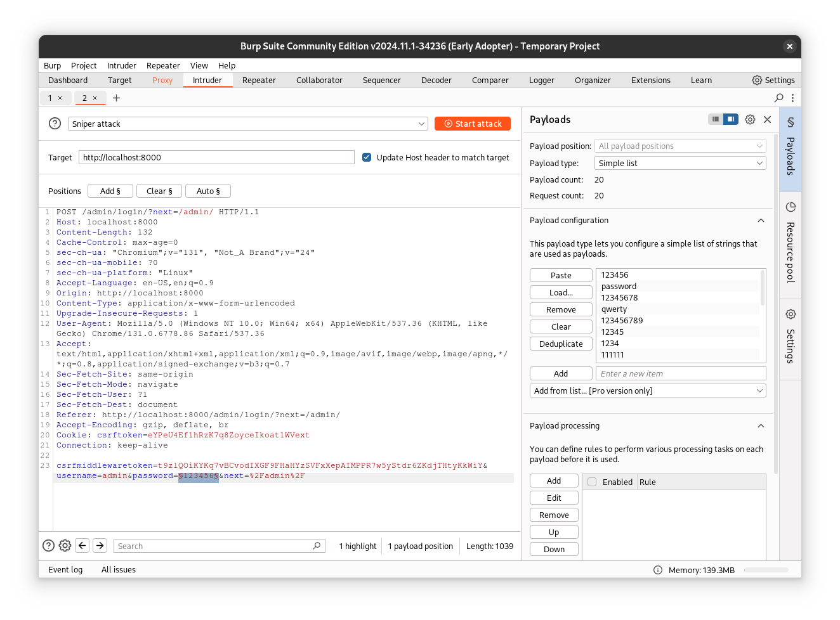The height and width of the screenshot is (620, 840).
Task: Open the View menu
Action: 199,66
